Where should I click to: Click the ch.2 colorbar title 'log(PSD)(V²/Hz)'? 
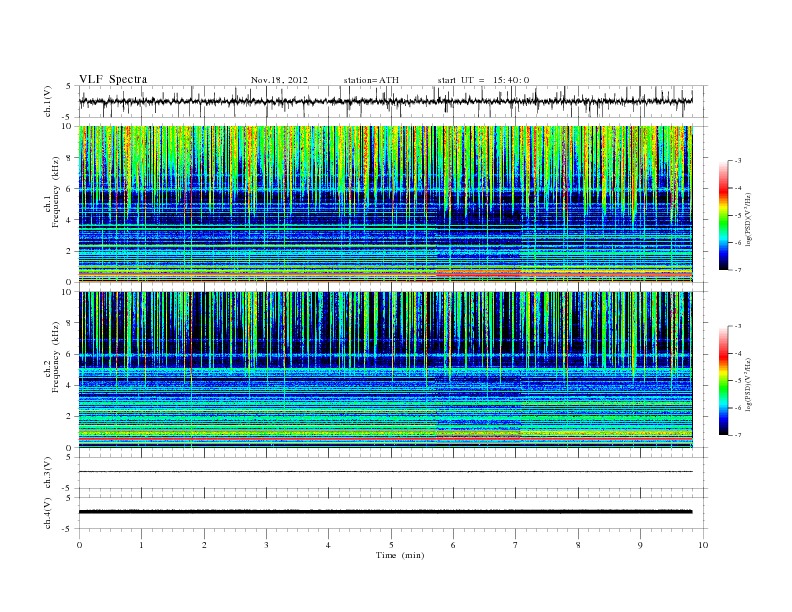point(748,383)
